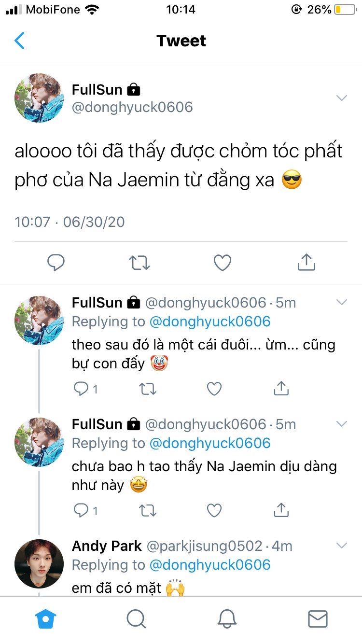Expand menu for the clown emoji reply
Screen dimensions: 362x644
click(342, 303)
